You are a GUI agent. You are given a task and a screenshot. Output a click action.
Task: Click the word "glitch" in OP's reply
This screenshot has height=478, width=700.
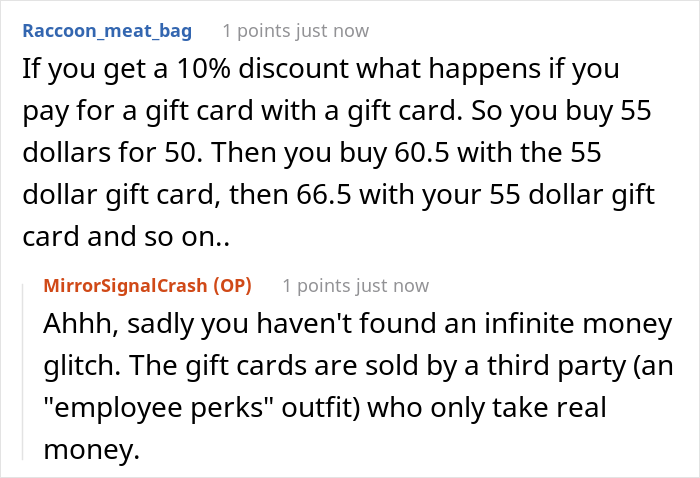coord(78,367)
